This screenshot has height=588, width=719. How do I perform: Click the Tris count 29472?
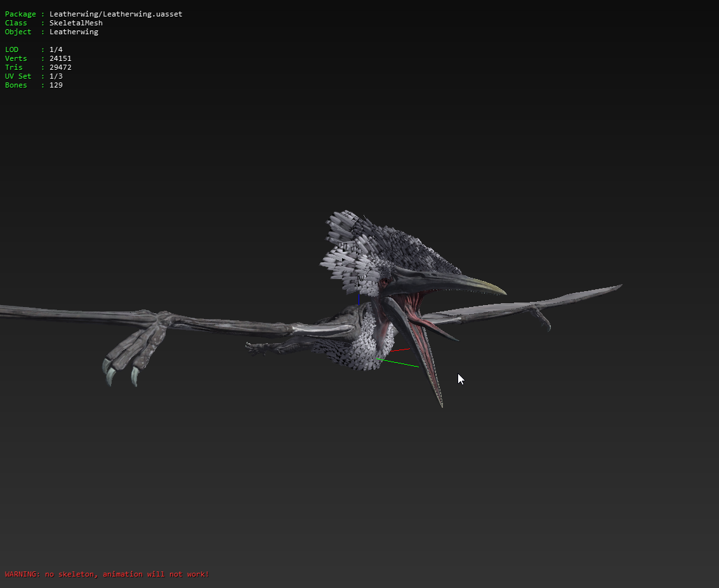coord(60,67)
